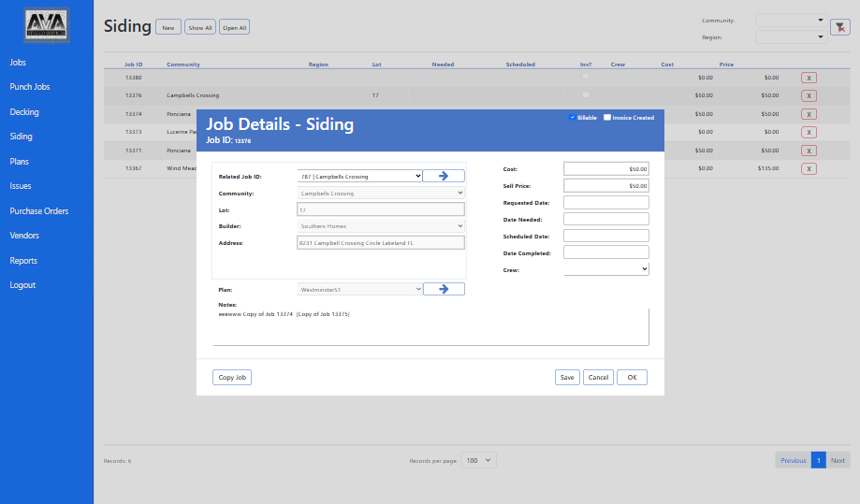Viewport: 860px width, 504px height.
Task: Click the X button on job 13376 row
Action: [809, 95]
